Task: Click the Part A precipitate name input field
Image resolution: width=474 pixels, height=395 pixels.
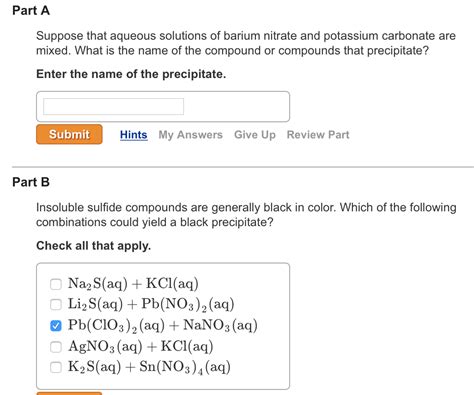Action: pos(113,106)
